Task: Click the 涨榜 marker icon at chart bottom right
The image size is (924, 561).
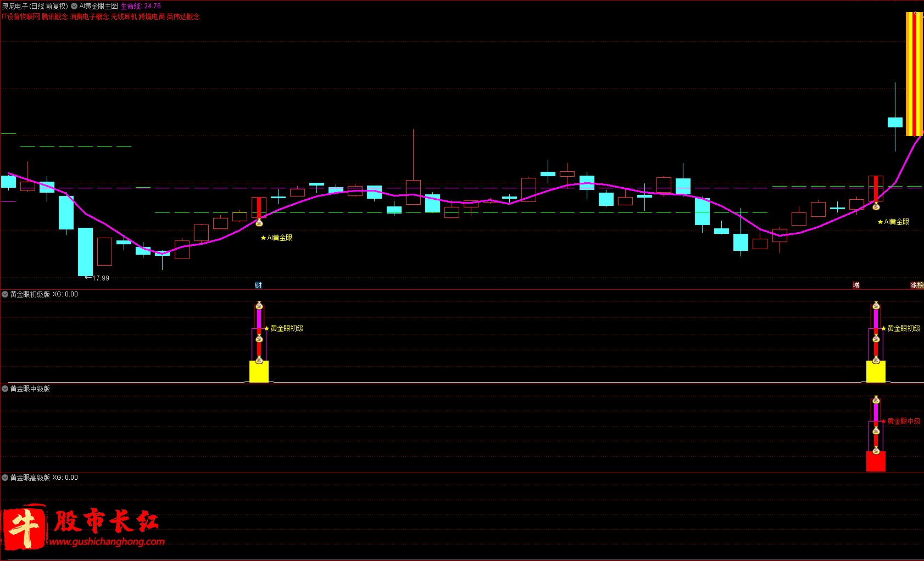Action: pos(917,285)
